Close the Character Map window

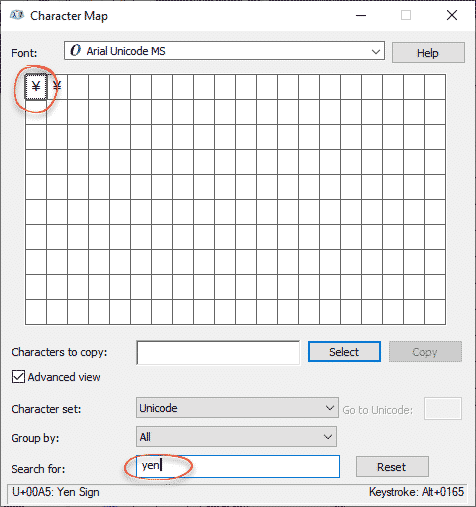(452, 15)
